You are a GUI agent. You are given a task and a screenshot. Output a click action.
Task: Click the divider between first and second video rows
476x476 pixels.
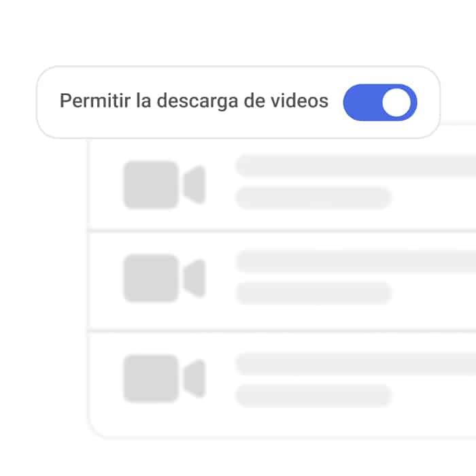click(x=282, y=231)
